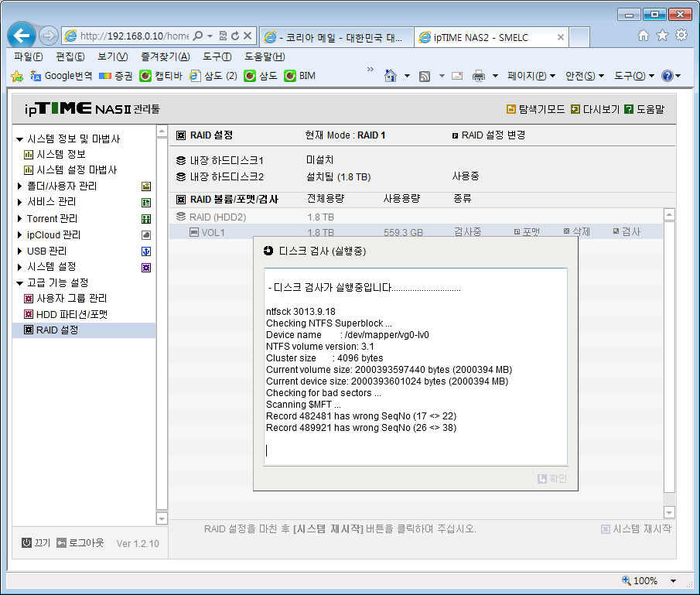Stop loading with the address bar X icon
Image resolution: width=700 pixels, height=595 pixels.
coord(248,36)
